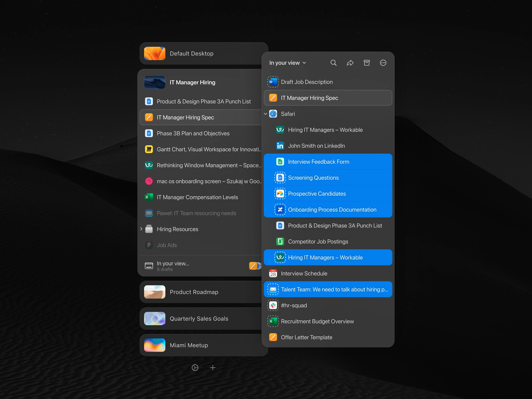Open John Smith on LinkedIn tab

tap(316, 146)
